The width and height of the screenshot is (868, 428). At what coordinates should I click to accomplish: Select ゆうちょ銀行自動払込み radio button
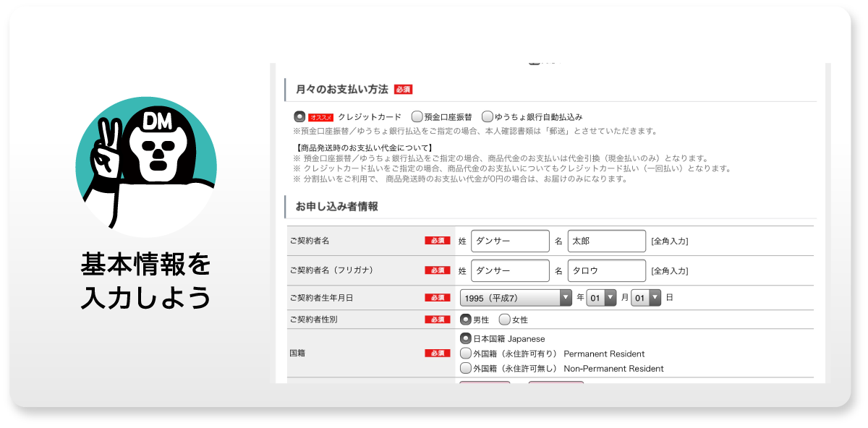click(x=488, y=116)
